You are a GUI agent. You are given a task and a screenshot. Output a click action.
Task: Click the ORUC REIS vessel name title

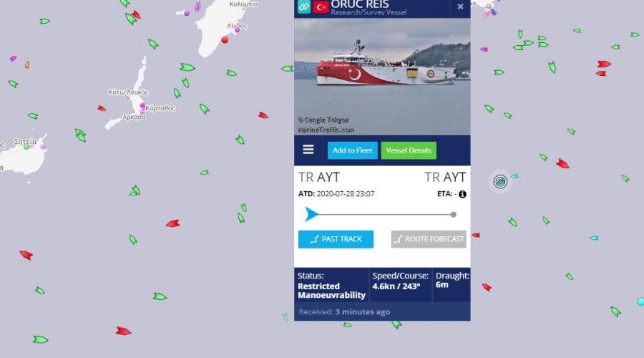click(x=360, y=4)
